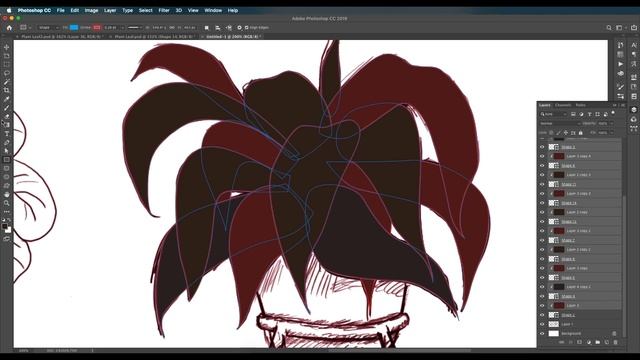Click the trash icon in Layers panel
640x360 pixels.
click(x=616, y=342)
